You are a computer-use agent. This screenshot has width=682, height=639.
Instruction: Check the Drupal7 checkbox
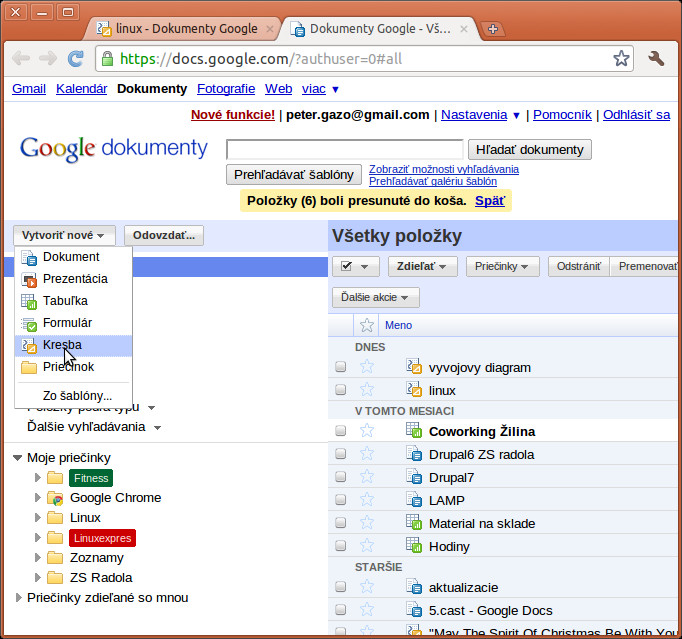tap(341, 477)
